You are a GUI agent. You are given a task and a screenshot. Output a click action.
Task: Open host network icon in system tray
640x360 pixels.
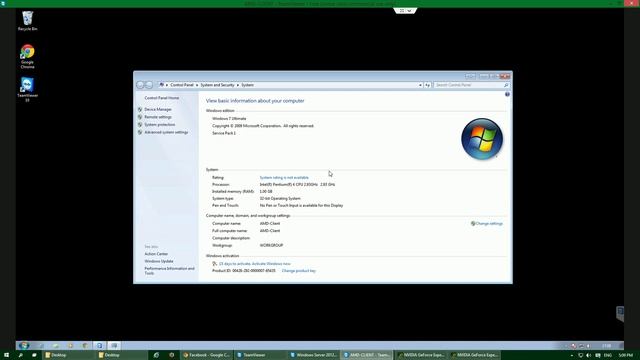pyautogui.click(x=580, y=356)
